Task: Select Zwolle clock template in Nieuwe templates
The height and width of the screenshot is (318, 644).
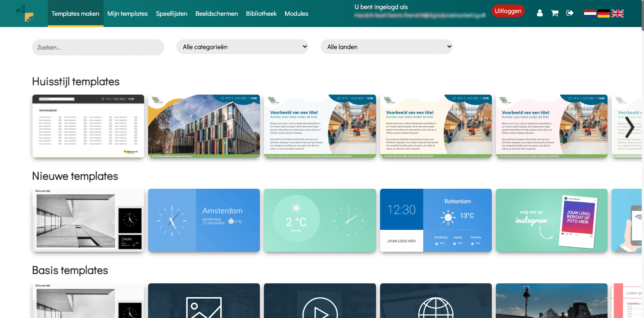Action: click(88, 220)
